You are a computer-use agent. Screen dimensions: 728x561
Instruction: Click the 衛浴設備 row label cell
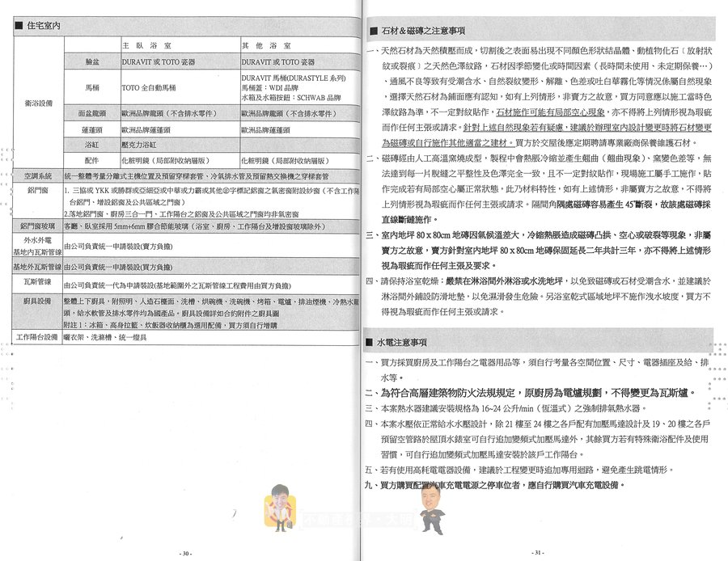pos(38,103)
